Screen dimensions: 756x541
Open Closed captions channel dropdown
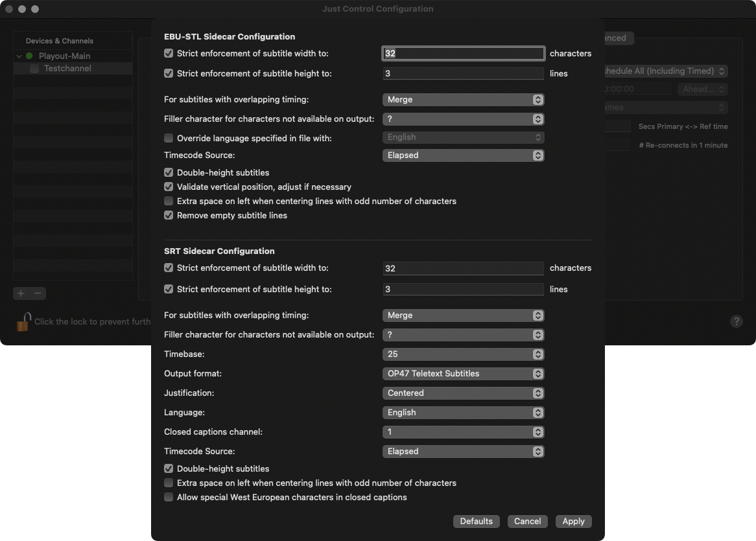pos(464,432)
